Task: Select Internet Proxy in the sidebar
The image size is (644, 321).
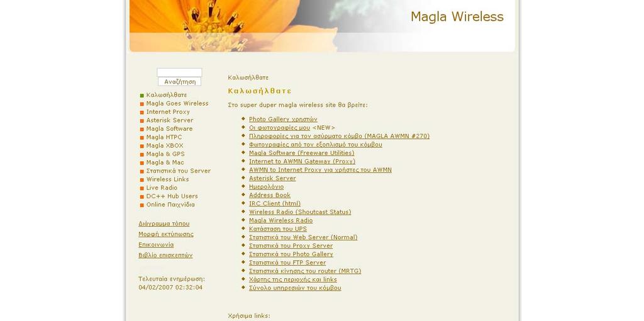Action: [168, 112]
